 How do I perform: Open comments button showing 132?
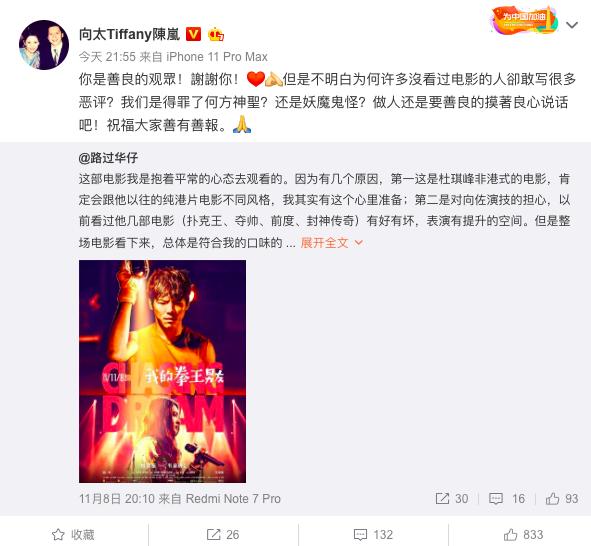[373, 534]
